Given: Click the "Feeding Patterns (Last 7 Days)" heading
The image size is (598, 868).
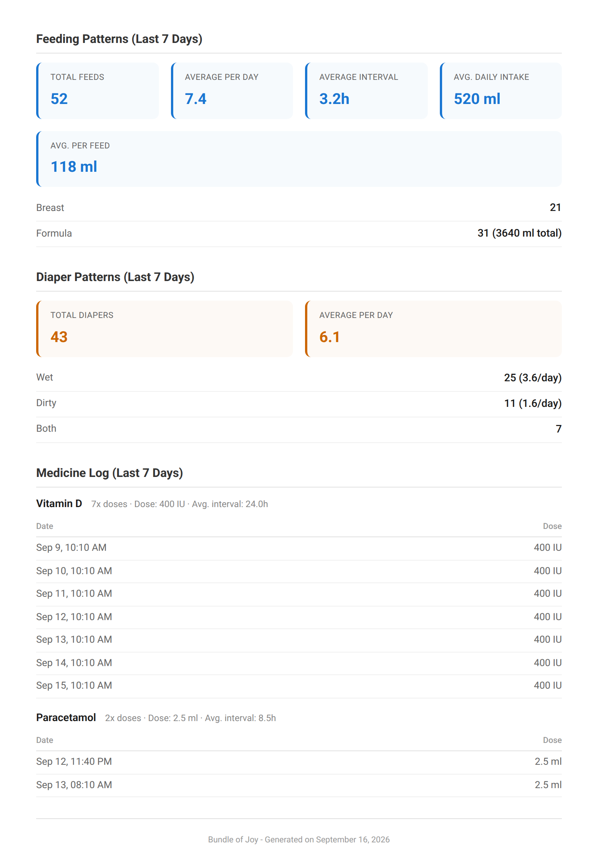Looking at the screenshot, I should pos(119,39).
